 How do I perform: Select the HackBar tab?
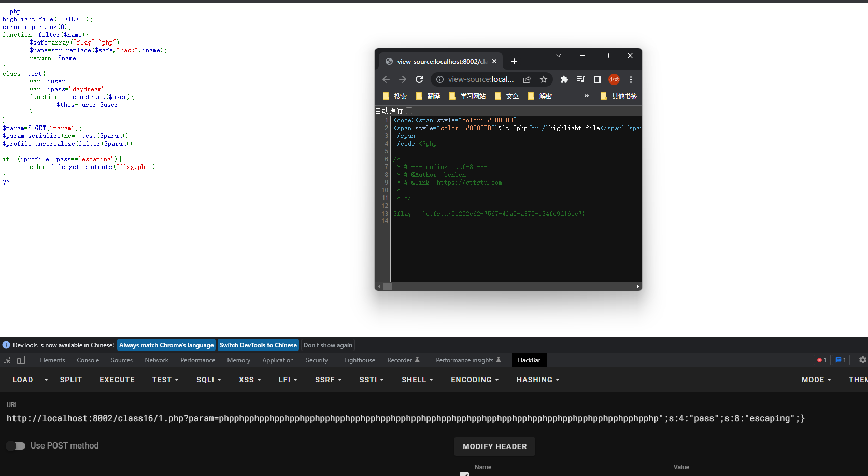tap(529, 360)
